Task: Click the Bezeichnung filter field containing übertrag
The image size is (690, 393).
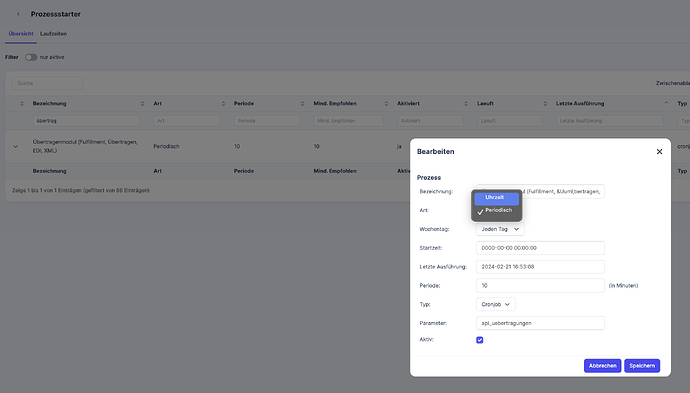Action: pos(86,121)
